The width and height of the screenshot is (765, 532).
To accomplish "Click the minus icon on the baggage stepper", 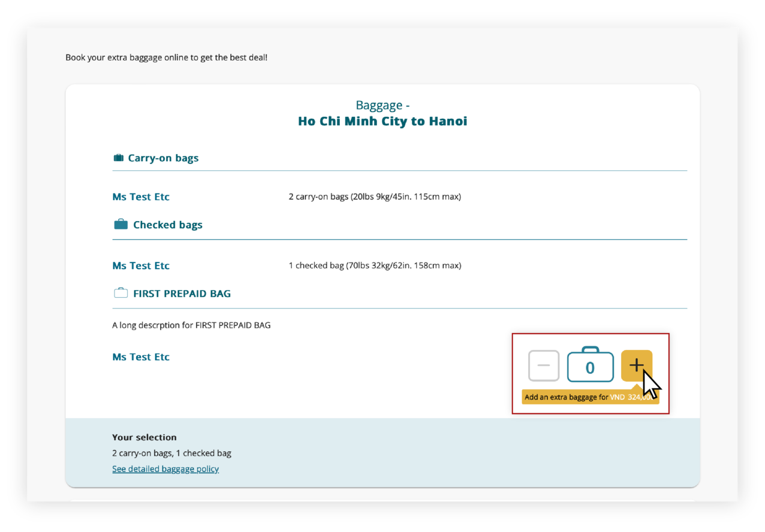I will 543,365.
